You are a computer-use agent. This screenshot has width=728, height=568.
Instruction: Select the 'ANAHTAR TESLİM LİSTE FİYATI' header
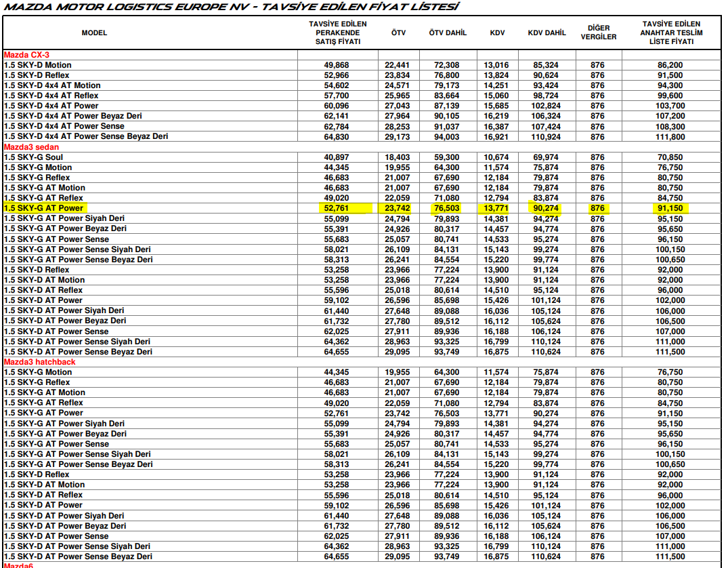(671, 33)
